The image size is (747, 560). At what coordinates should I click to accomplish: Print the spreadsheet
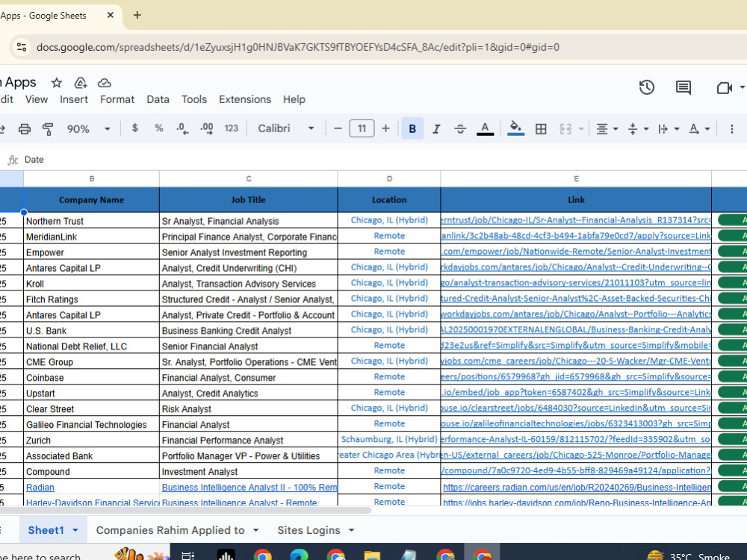(25, 128)
